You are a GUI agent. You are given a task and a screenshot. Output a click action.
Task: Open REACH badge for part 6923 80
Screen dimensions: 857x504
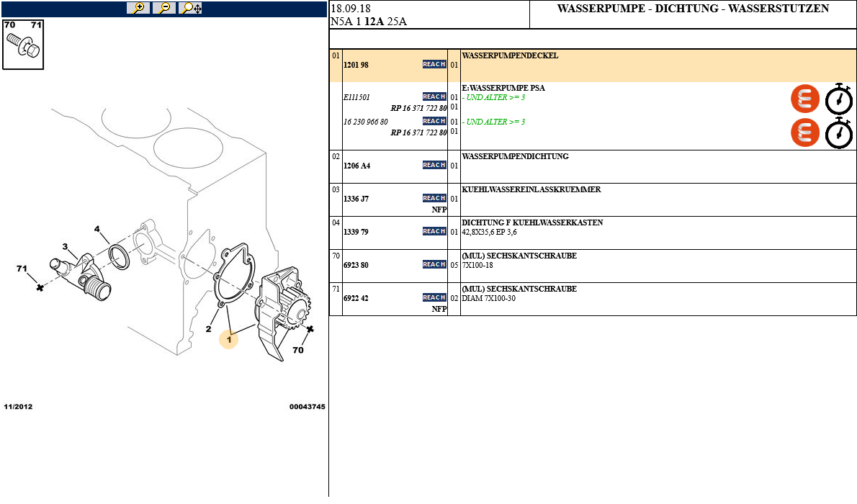pyautogui.click(x=434, y=264)
